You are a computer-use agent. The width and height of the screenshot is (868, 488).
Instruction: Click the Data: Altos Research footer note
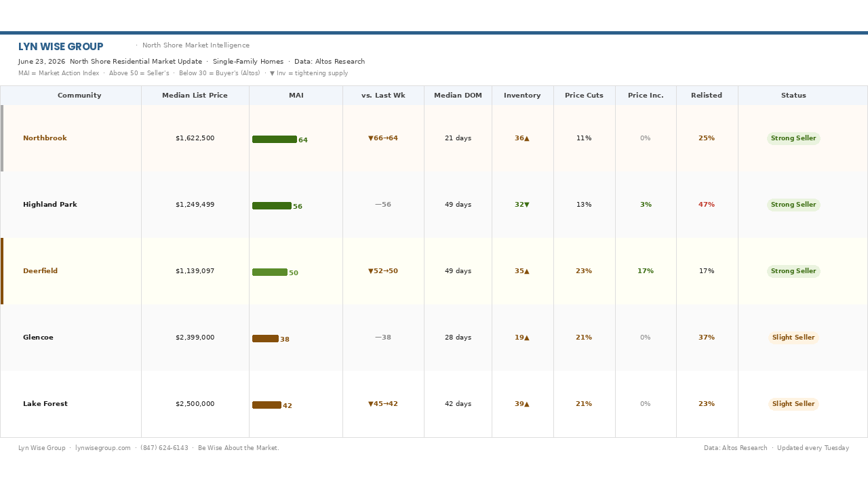pyautogui.click(x=736, y=448)
